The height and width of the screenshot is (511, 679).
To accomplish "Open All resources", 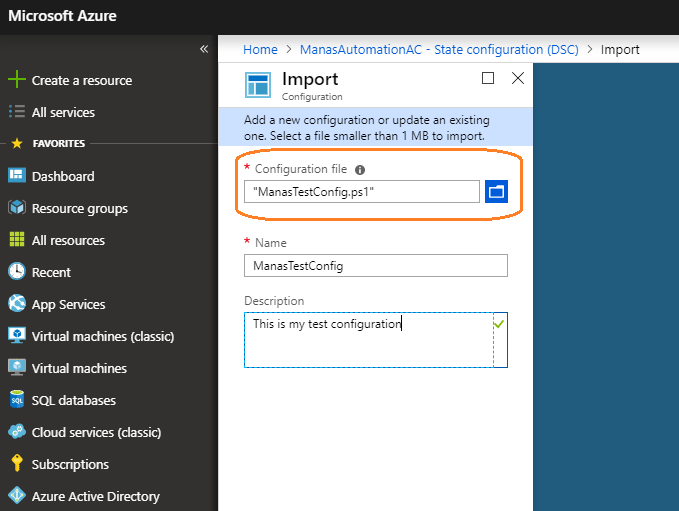I will click(x=68, y=240).
